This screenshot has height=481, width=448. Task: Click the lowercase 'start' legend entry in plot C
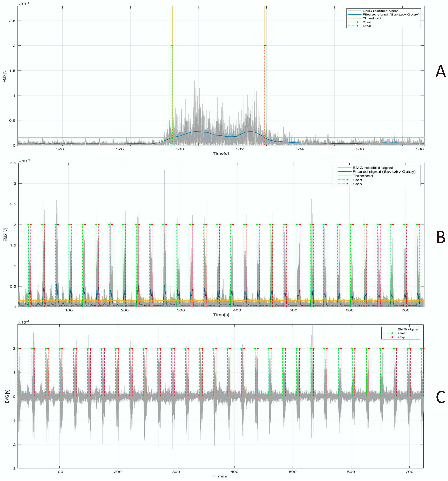(401, 333)
